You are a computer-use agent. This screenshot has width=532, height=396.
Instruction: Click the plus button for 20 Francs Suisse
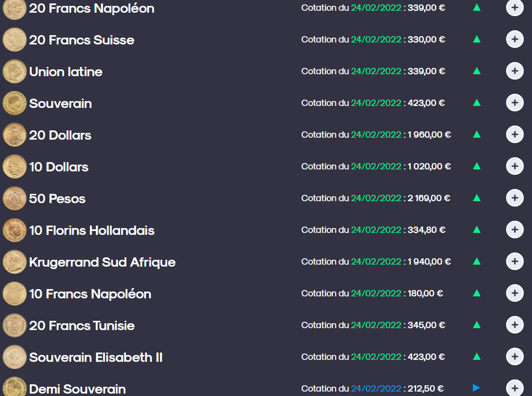tap(515, 40)
